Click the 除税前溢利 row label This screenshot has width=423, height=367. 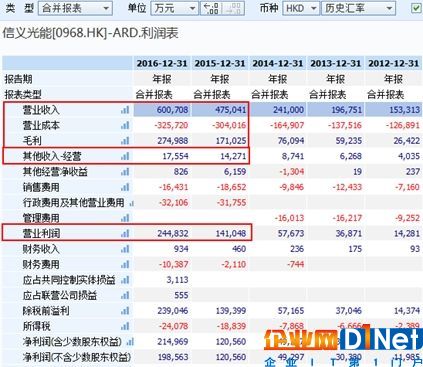click(x=46, y=311)
